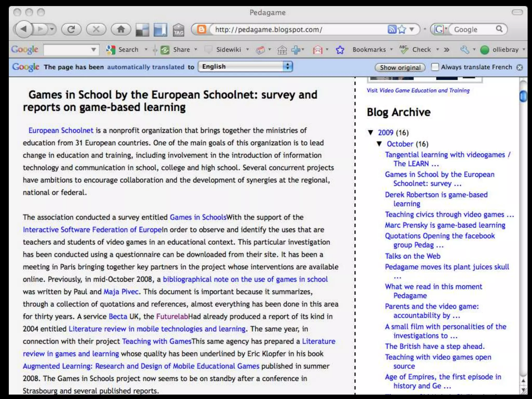Enable Always translate French checkbox

tap(435, 67)
